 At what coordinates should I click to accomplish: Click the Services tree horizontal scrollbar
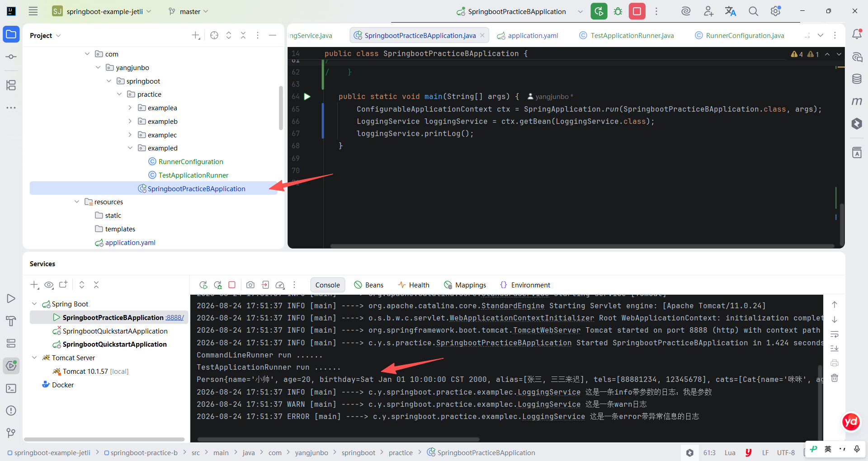tap(104, 439)
